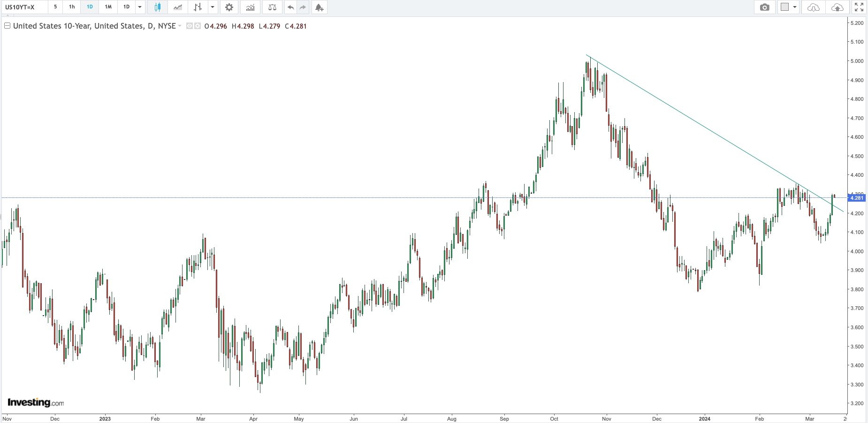
Task: Select the 1h interval
Action: [72, 7]
